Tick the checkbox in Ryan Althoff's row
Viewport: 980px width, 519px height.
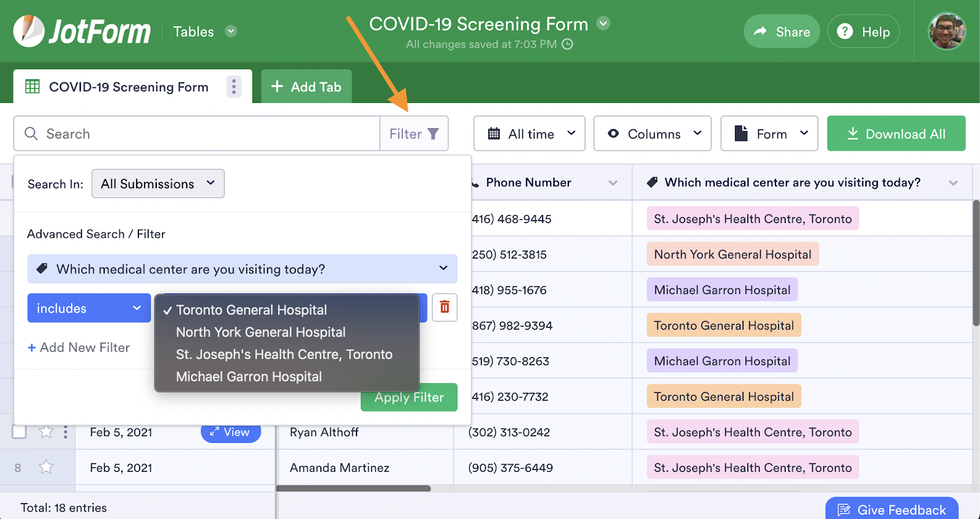pyautogui.click(x=19, y=431)
